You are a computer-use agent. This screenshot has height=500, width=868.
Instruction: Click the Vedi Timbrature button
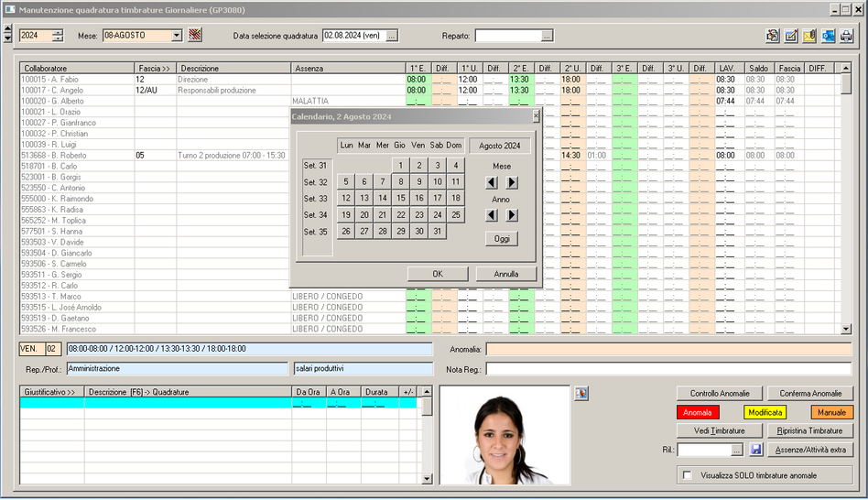[719, 430]
